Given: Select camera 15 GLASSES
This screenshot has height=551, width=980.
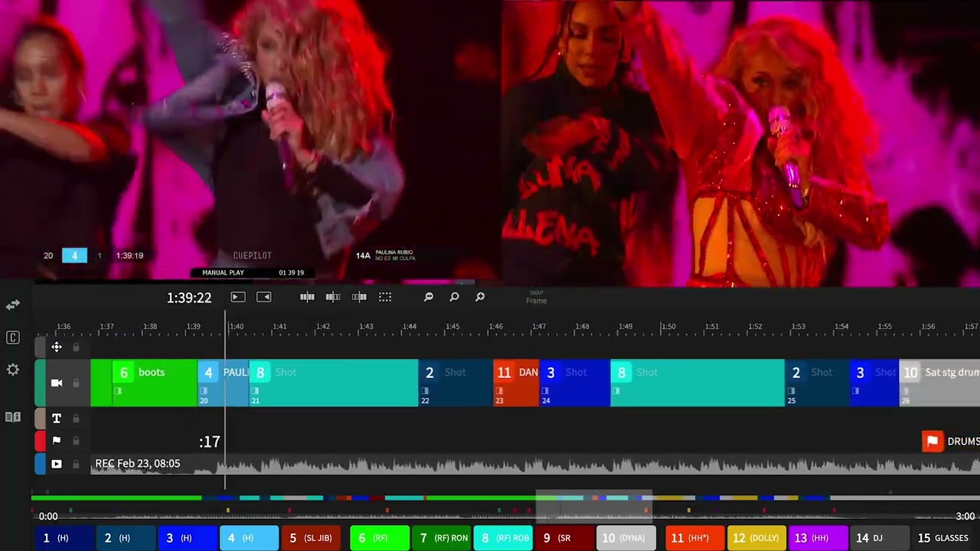Looking at the screenshot, I should (945, 538).
